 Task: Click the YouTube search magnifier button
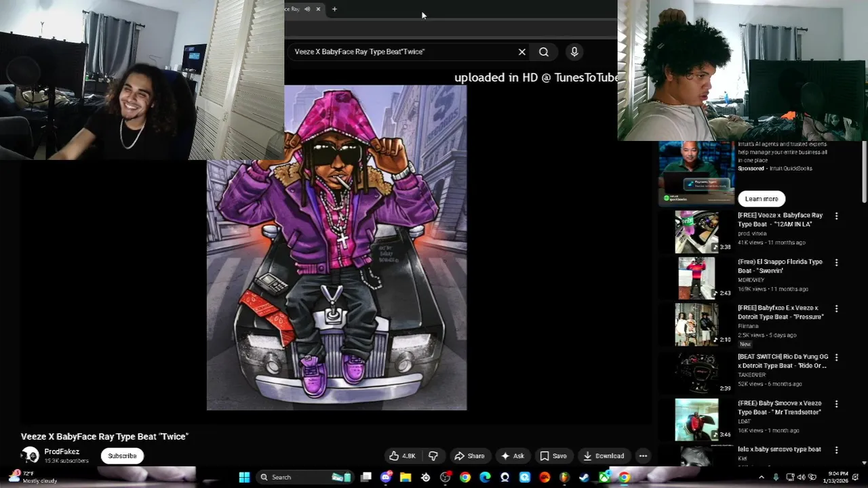(x=544, y=52)
